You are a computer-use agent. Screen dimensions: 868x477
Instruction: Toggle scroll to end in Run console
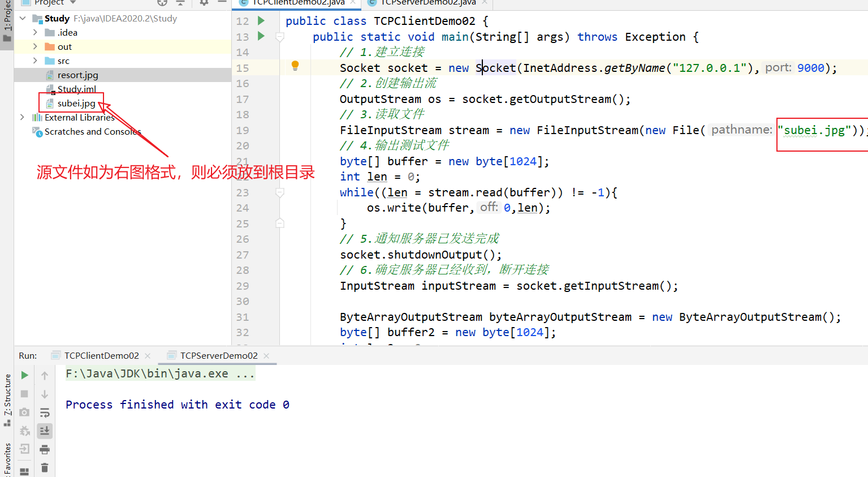pos(45,431)
